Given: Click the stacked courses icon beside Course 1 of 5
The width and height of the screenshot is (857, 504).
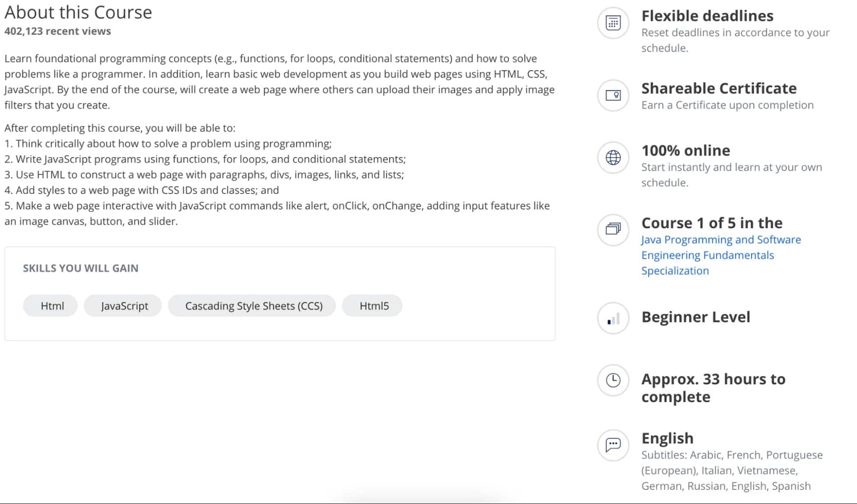Looking at the screenshot, I should click(x=612, y=230).
